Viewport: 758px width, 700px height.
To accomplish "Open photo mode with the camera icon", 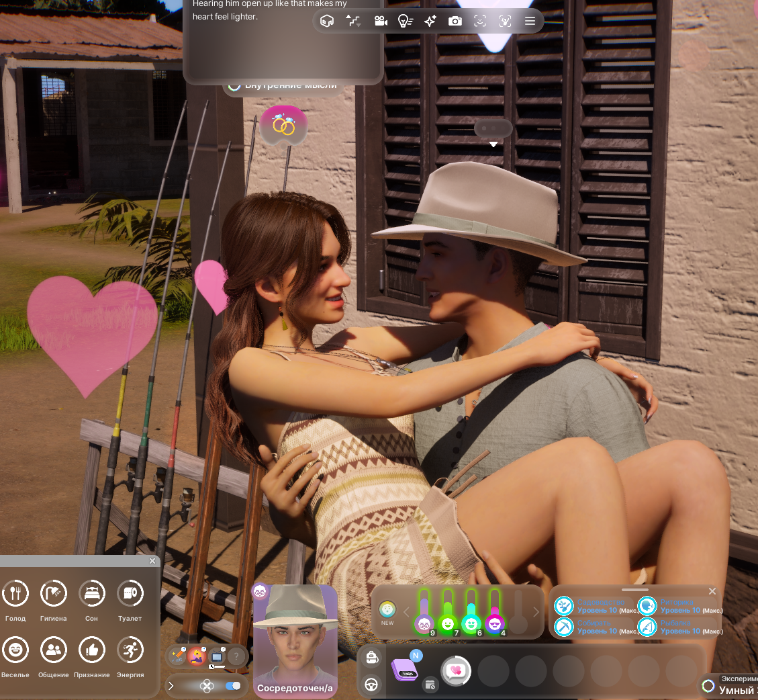I will pyautogui.click(x=455, y=21).
